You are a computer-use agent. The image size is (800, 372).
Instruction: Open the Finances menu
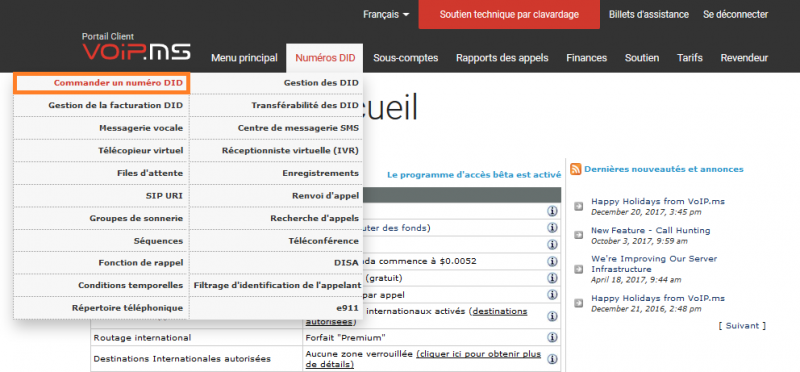[587, 58]
